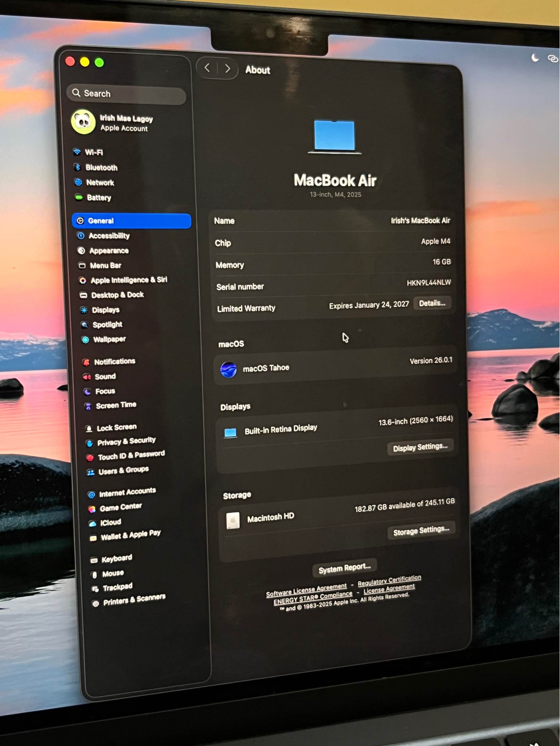Toggle Focus moon in menu bar
This screenshot has width=560, height=746.
(535, 58)
